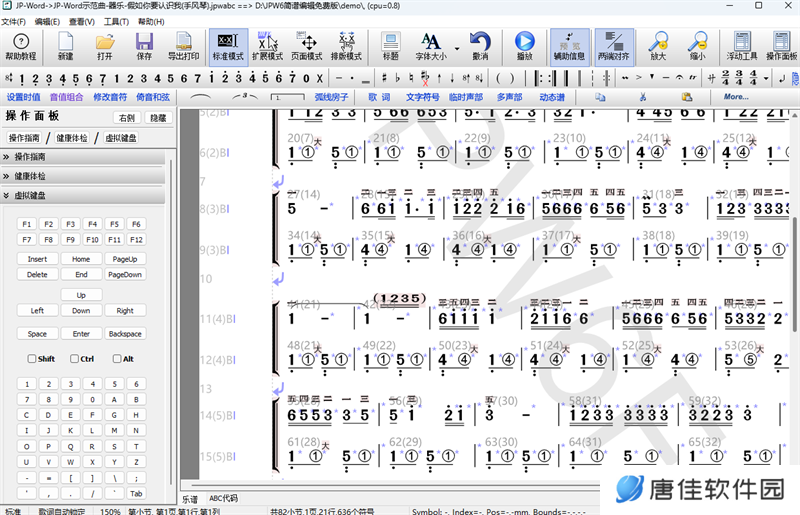This screenshot has width=800, height=515.
Task: Switch to 页面模式 page mode
Action: (x=307, y=47)
